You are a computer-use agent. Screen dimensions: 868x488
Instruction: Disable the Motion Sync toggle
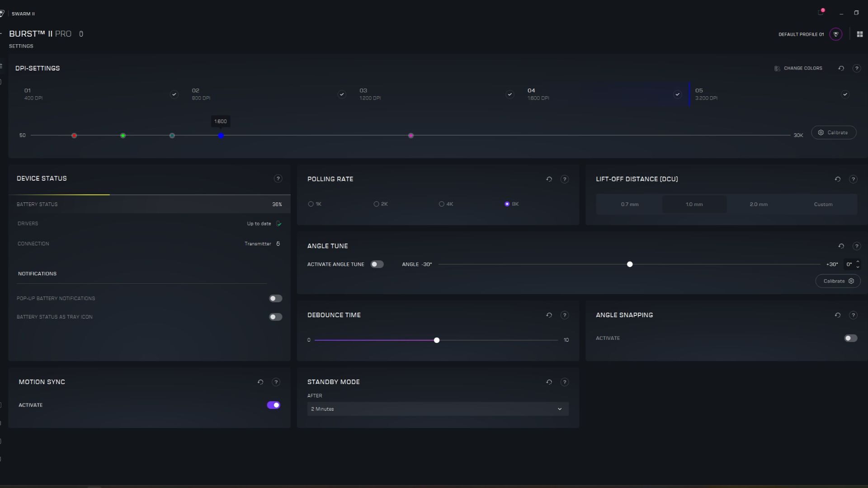point(274,405)
